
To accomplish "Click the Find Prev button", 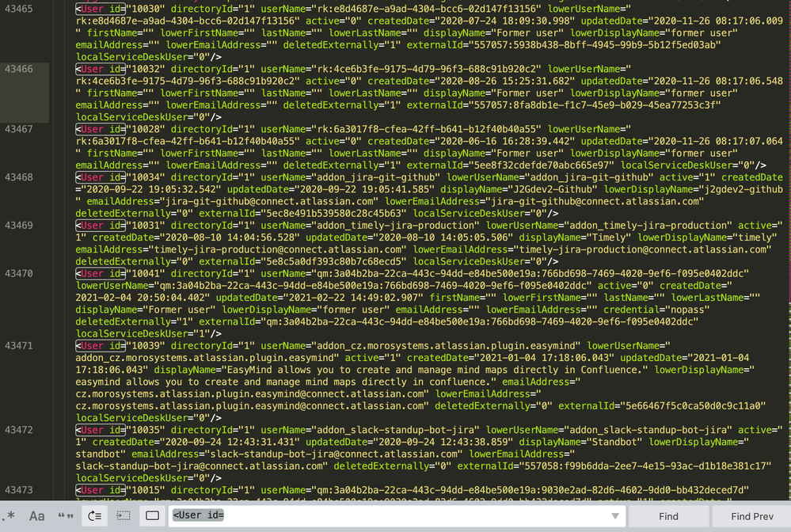I will [751, 516].
